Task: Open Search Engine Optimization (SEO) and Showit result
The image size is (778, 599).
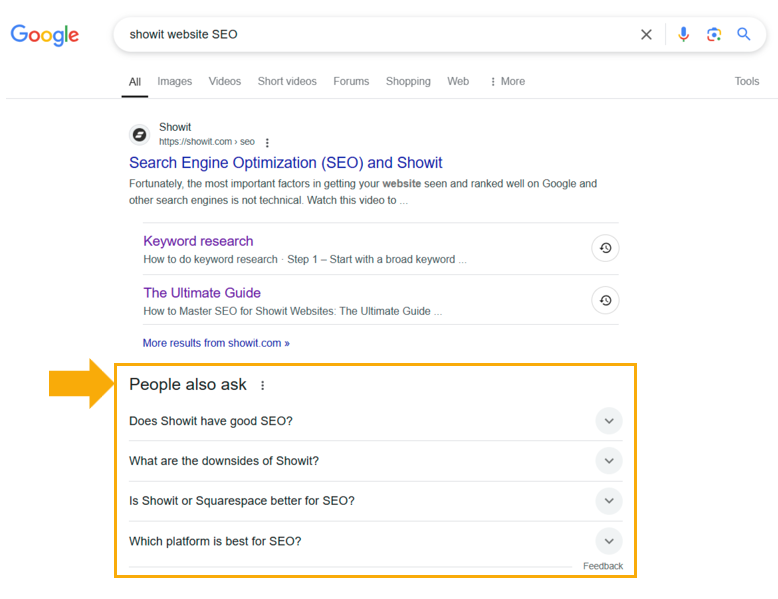Action: click(x=286, y=163)
